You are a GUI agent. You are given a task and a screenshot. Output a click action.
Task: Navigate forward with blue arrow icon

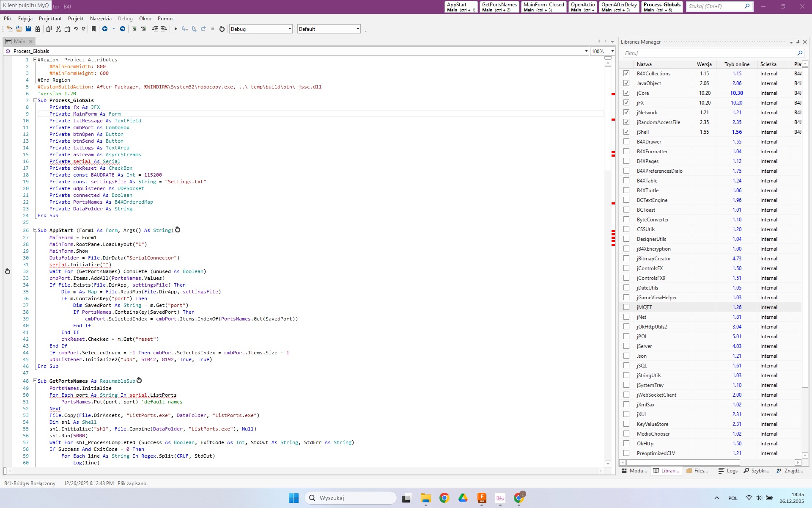point(123,29)
